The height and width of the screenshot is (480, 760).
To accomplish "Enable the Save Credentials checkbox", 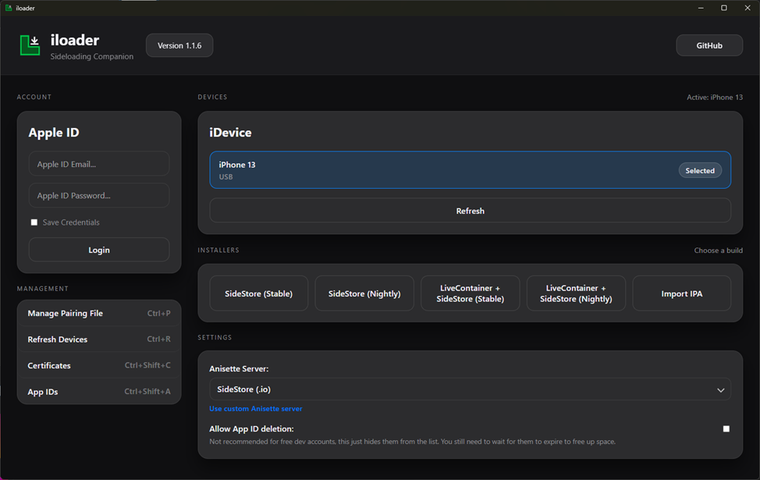I will (x=34, y=222).
